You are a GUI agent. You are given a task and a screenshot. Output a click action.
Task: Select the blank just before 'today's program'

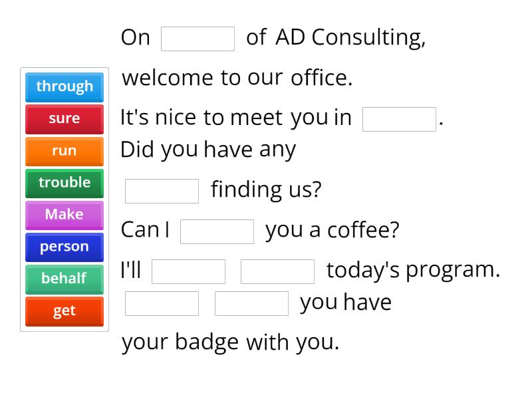coord(277,271)
